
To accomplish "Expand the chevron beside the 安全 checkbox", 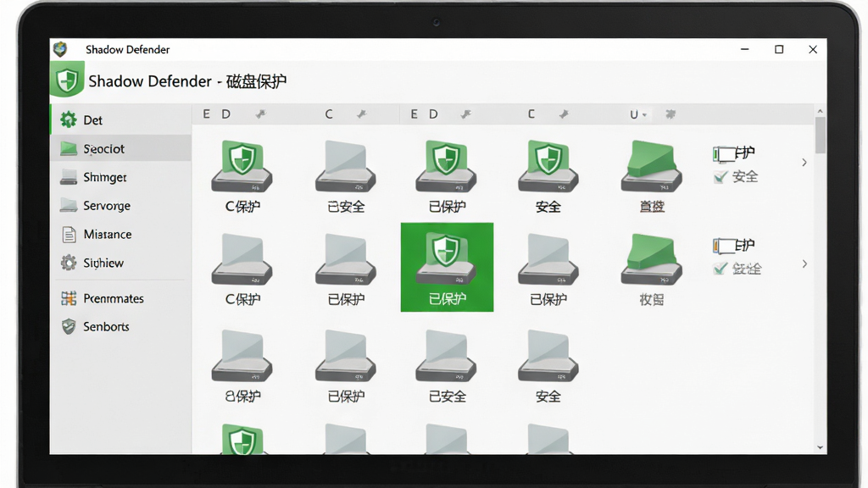I will (804, 162).
